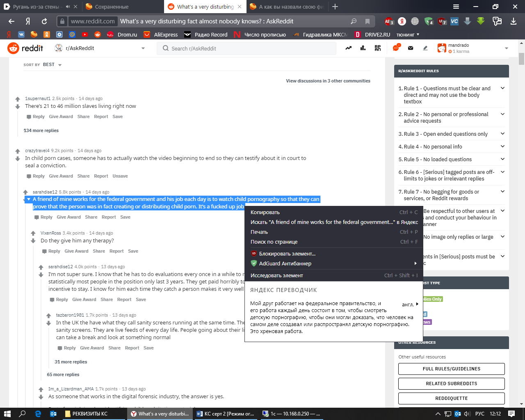Choose Исследовать элемент from context menu
Image resolution: width=525 pixels, height=420 pixels.
point(277,276)
